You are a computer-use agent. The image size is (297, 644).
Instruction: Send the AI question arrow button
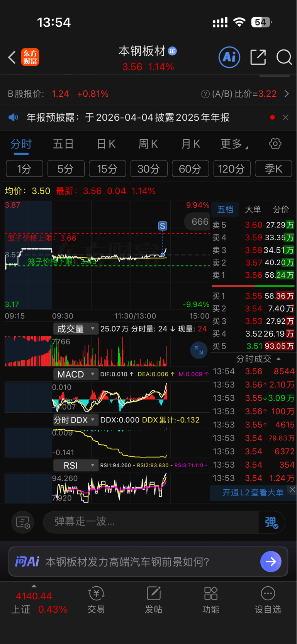[271, 561]
